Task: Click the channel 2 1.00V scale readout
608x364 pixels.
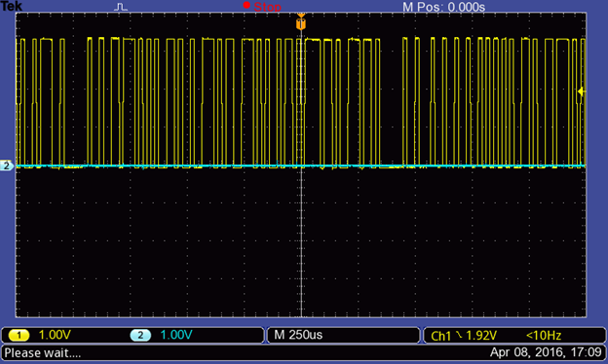Action: pyautogui.click(x=176, y=335)
